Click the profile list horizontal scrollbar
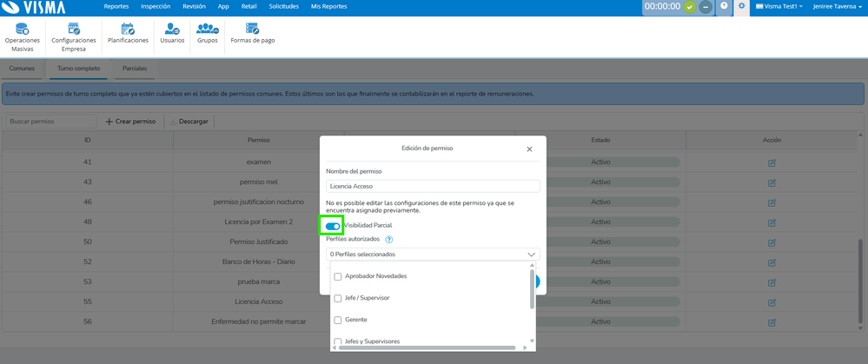 click(427, 347)
